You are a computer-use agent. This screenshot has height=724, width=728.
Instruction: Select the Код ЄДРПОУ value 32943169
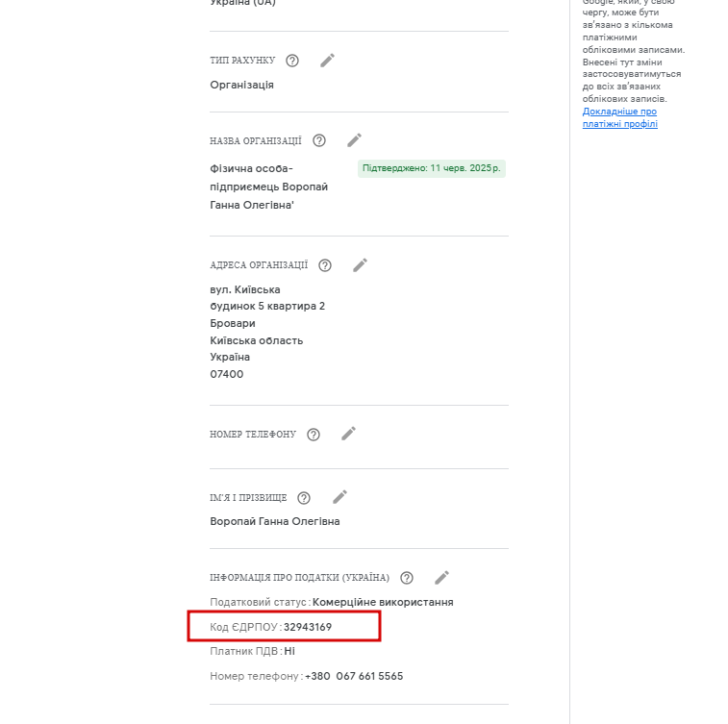(308, 627)
